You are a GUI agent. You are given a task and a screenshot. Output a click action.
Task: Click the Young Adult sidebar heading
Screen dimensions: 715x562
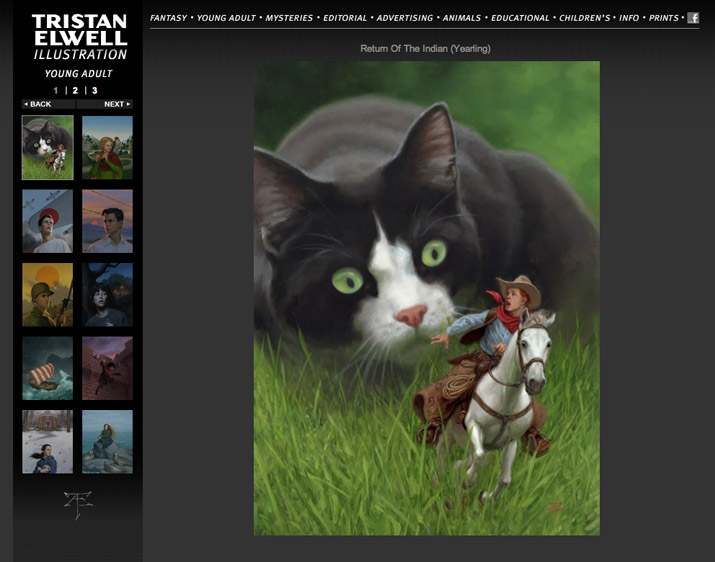[x=78, y=73]
